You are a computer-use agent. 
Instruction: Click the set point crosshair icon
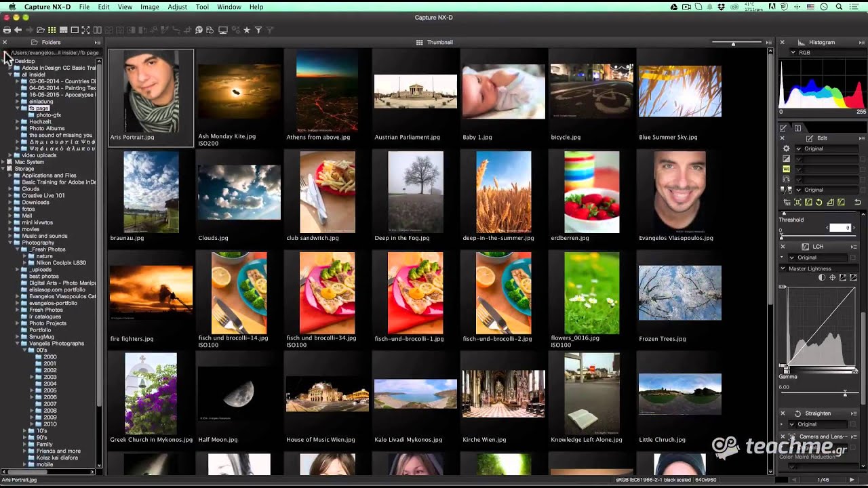832,277
